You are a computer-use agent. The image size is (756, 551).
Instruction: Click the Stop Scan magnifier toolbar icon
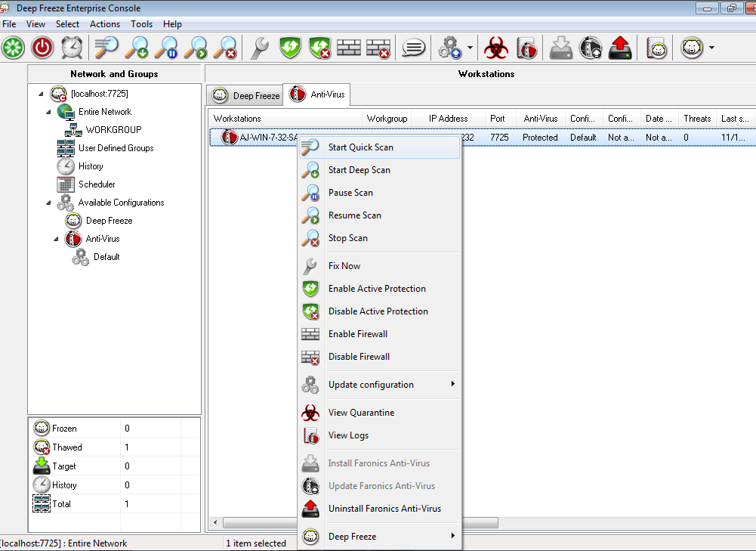tap(224, 48)
